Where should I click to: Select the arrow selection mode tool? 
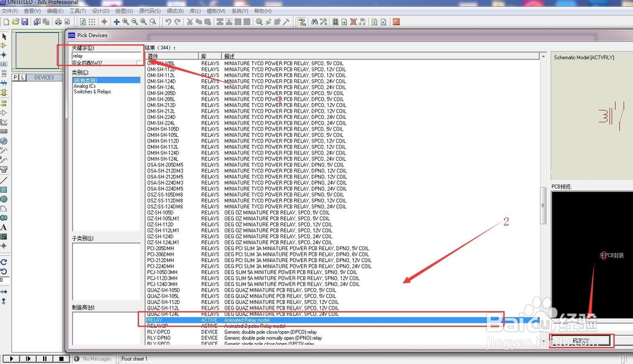[4, 36]
